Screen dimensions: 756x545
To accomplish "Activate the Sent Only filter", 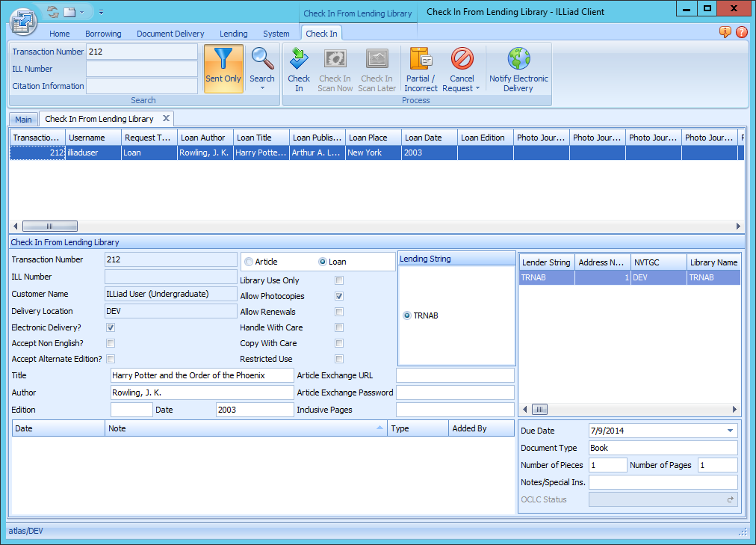I will [224, 67].
